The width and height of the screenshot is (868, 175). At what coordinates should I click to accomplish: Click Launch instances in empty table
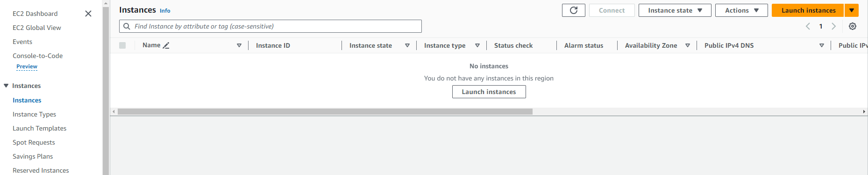point(489,92)
